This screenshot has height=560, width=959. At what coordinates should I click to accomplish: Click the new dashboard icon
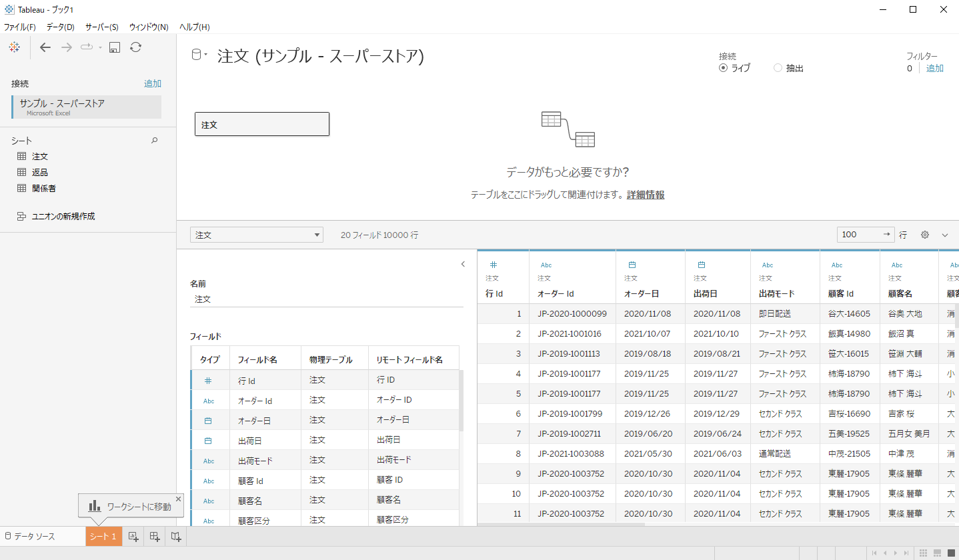click(155, 537)
